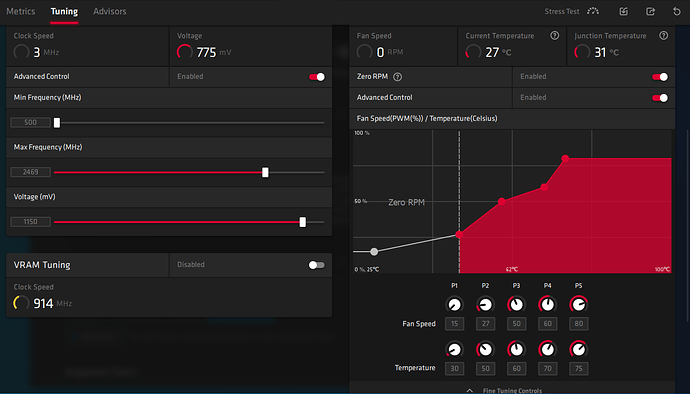Collapse the Fine Tuning Controls chevron

tap(470, 390)
